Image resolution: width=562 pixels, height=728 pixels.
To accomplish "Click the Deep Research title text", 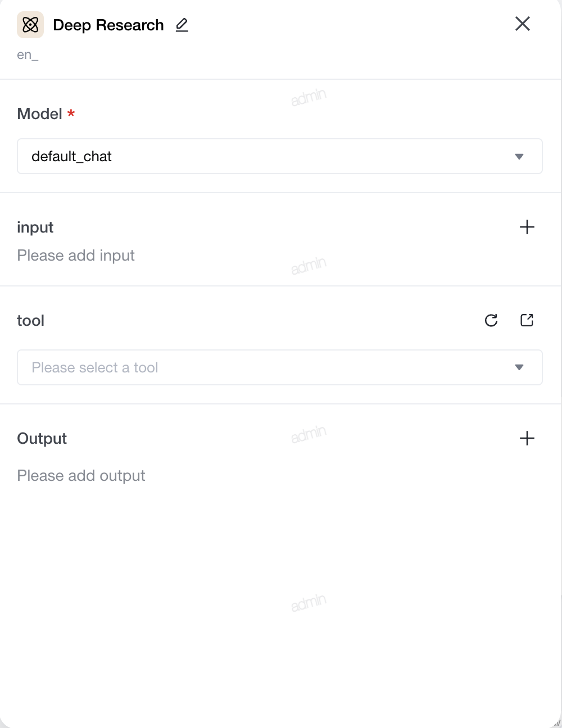I will [x=108, y=25].
